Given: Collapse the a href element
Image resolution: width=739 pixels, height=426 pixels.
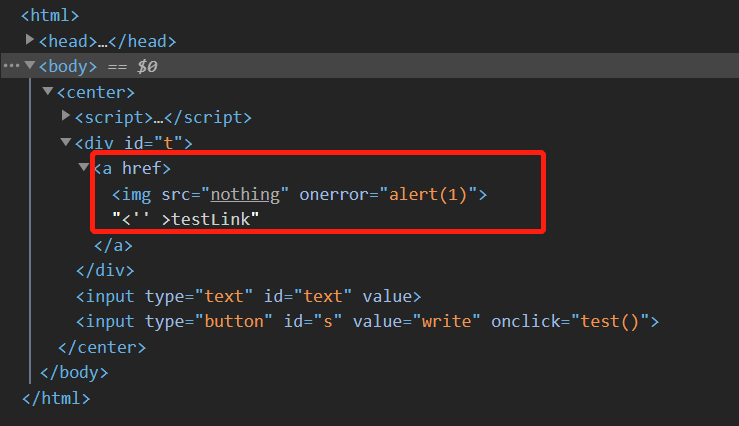Looking at the screenshot, I should coord(84,166).
